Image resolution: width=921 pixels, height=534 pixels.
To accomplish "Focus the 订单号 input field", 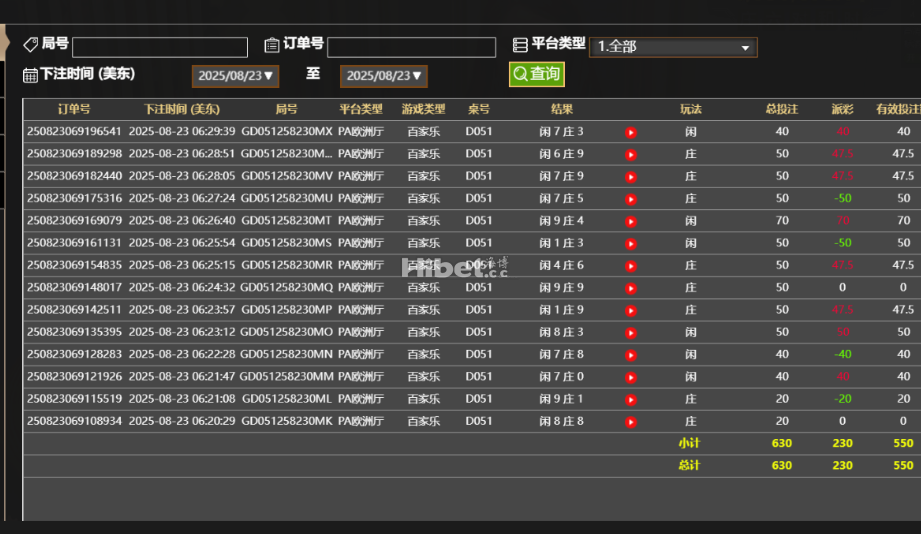I will pyautogui.click(x=411, y=47).
